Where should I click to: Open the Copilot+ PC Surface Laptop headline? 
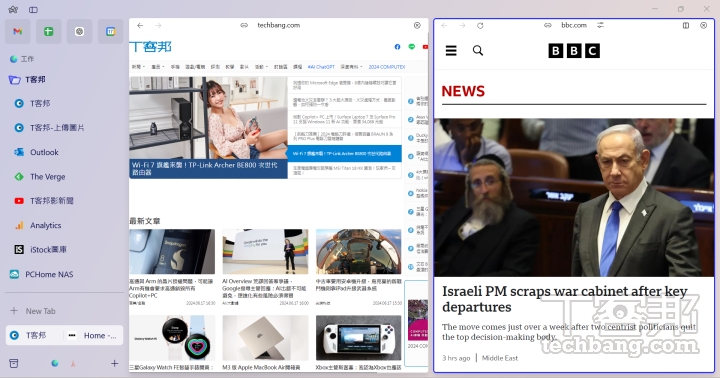point(344,119)
